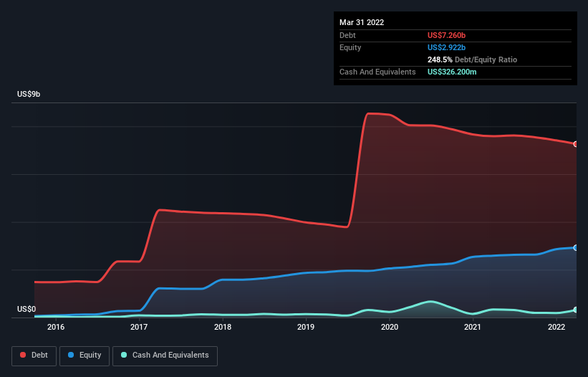Image resolution: width=588 pixels, height=377 pixels.
Task: Click the US$2.922b equity value
Action: coord(446,47)
